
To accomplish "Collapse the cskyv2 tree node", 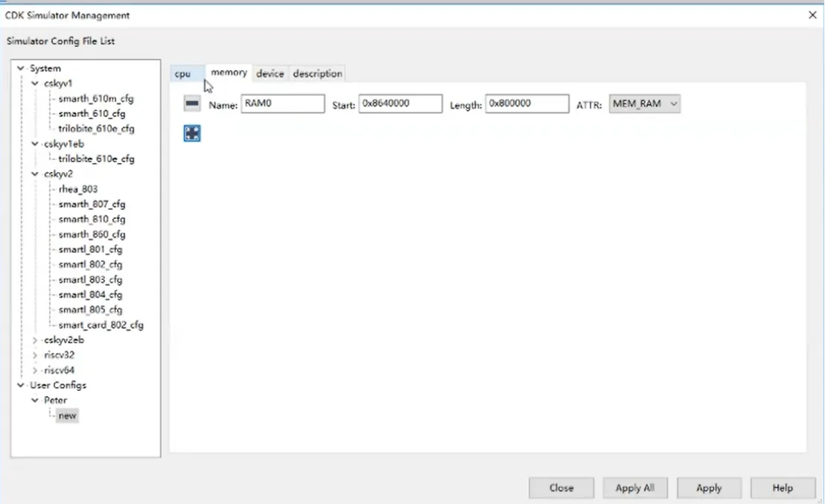I will tap(35, 174).
